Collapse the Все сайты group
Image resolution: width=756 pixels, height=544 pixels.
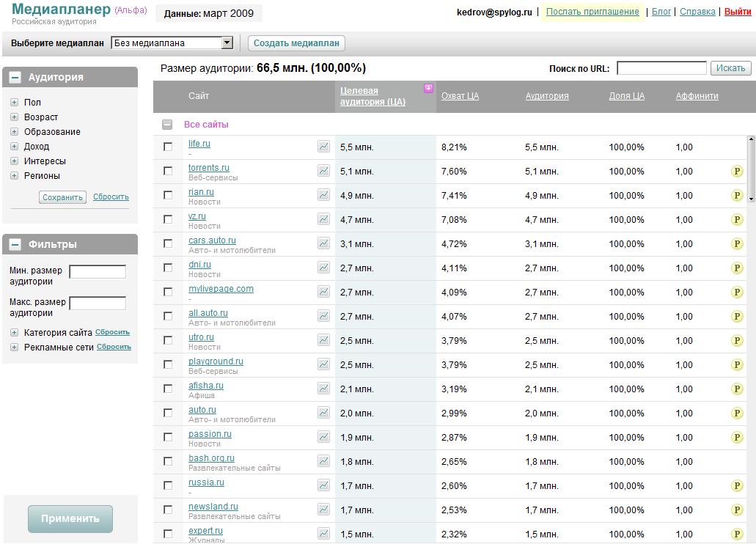coord(167,125)
